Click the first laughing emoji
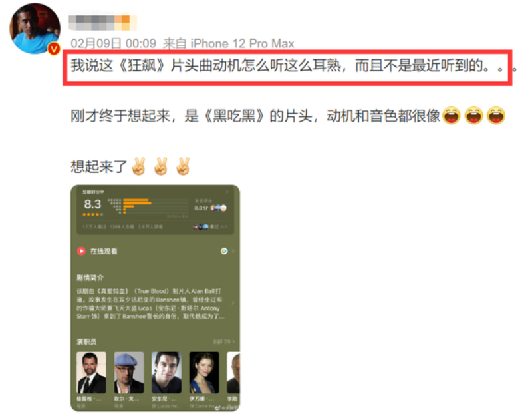This screenshot has height=416, width=532. (452, 116)
